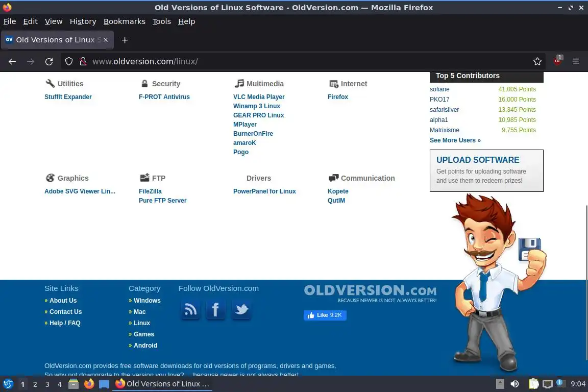Open the Help / FAQ footer link
This screenshot has width=588, height=392.
(65, 323)
